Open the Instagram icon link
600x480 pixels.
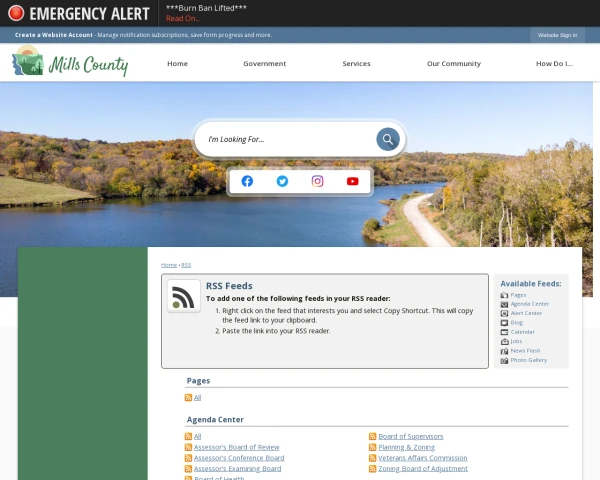(x=317, y=181)
